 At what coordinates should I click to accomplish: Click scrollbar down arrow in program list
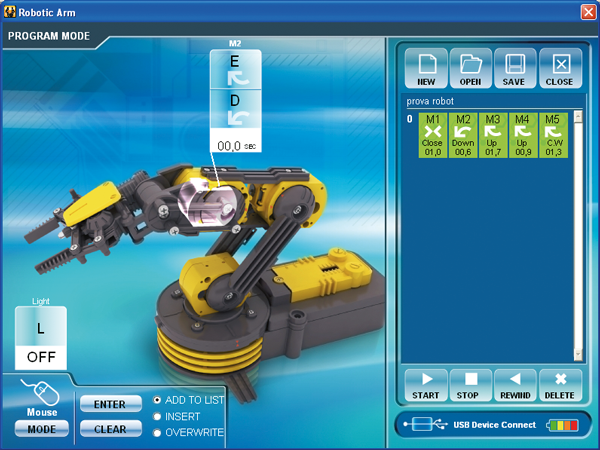tap(578, 354)
